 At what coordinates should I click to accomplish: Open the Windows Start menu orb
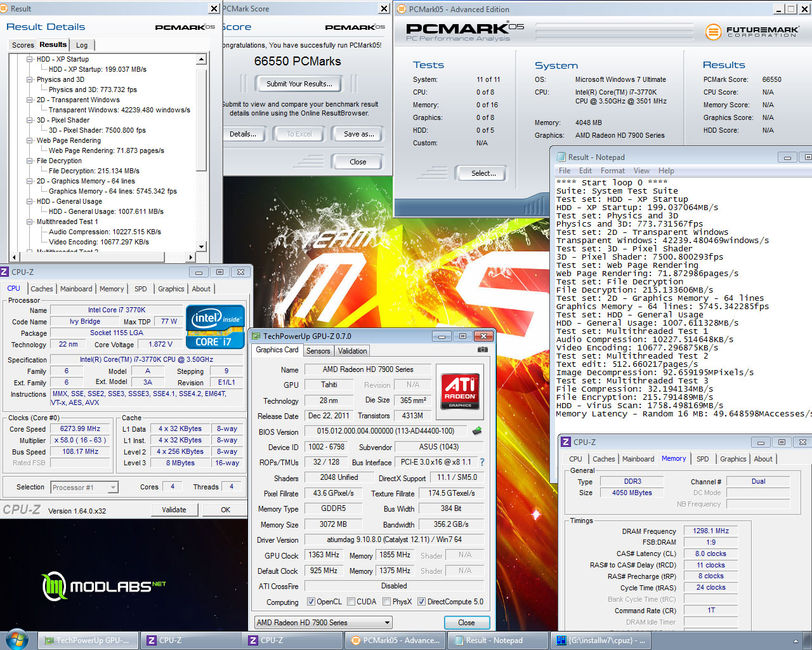(17, 639)
